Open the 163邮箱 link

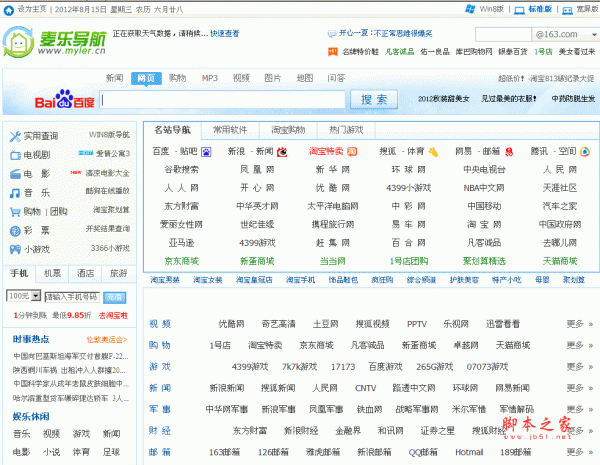224,452
